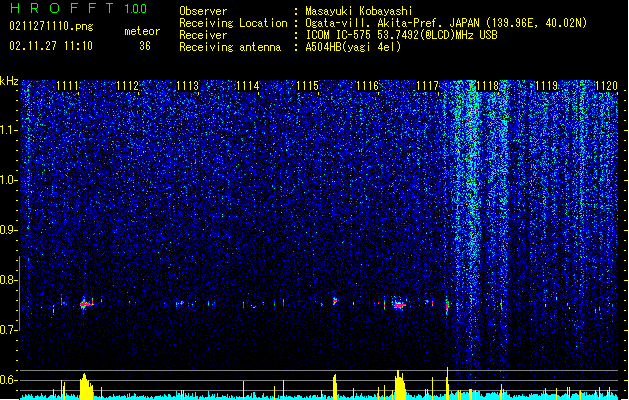Click the 0.7 kHz axis label
Viewport: 629px width, 400px height.
9,330
